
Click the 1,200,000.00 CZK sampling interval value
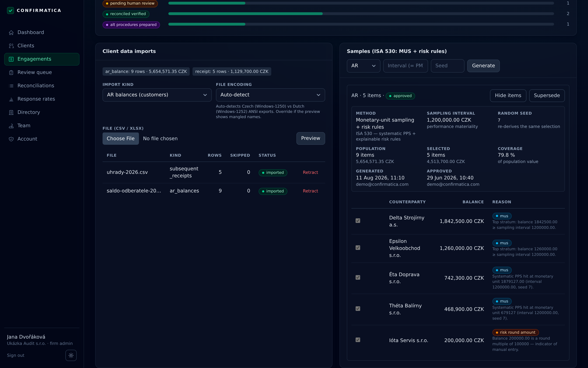(x=449, y=120)
